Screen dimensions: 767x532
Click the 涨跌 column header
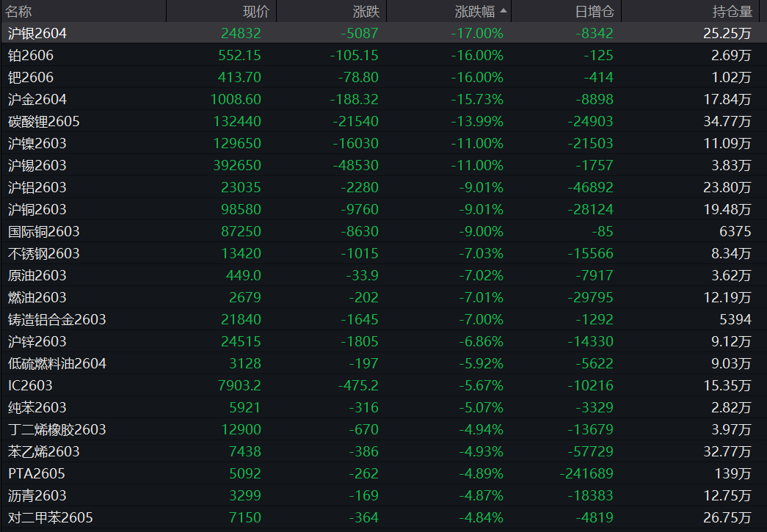coord(366,11)
